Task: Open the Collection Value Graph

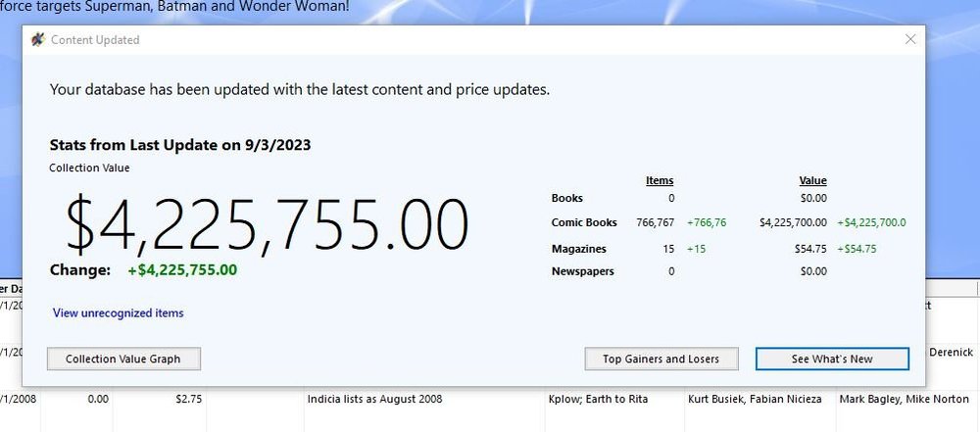Action: (123, 359)
